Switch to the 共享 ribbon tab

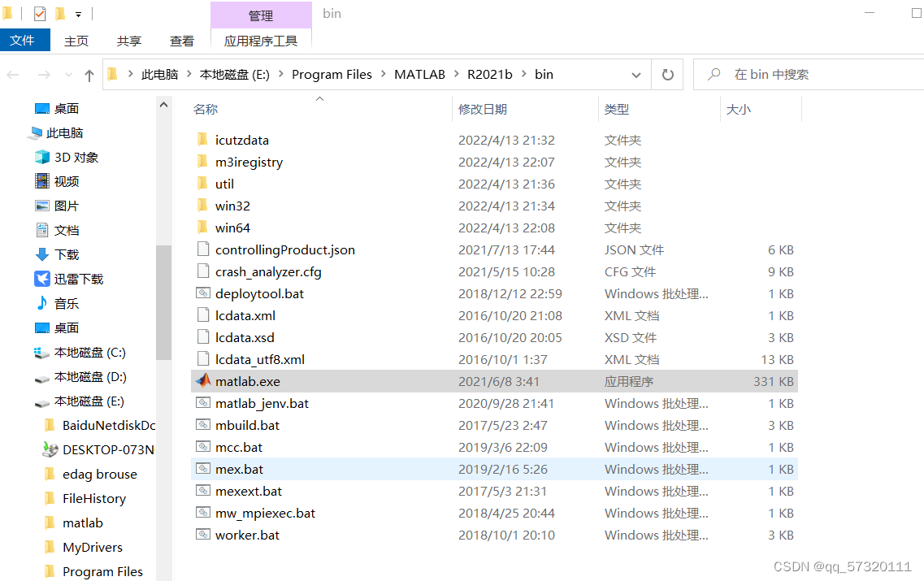coord(128,41)
